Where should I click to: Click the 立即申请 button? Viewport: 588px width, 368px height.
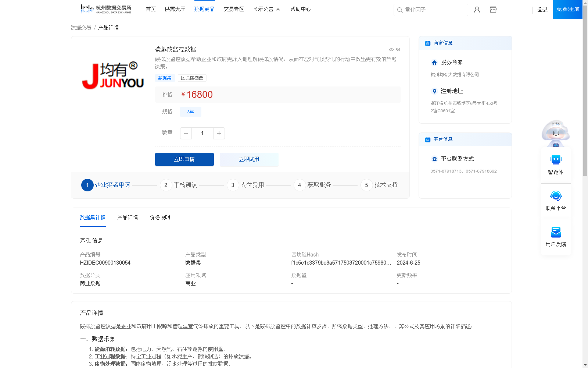(184, 159)
